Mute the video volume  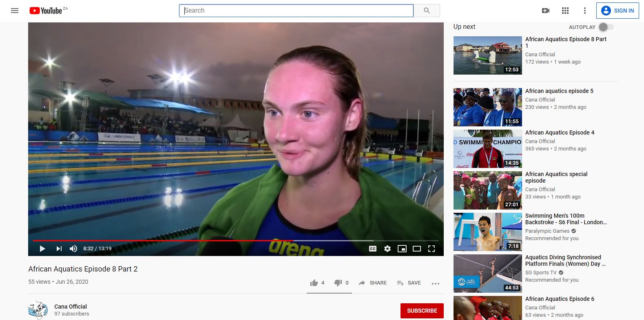click(73, 249)
